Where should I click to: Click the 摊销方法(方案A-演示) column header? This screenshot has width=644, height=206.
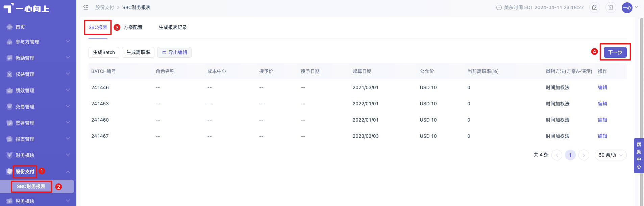(x=569, y=71)
